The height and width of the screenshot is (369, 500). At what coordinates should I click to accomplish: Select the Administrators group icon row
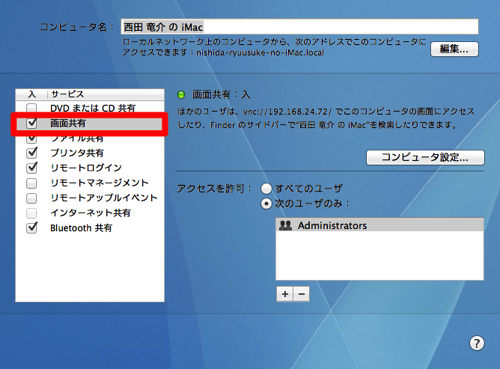pyautogui.click(x=380, y=225)
